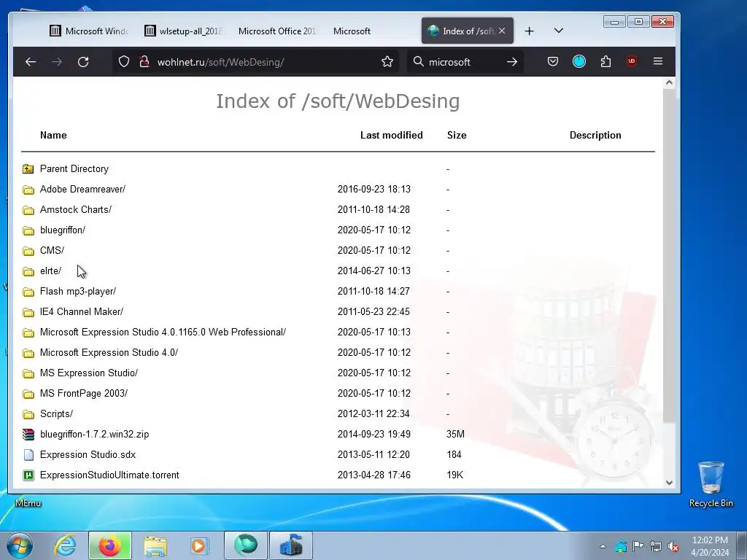
Task: Sort listing by Description
Action: (x=595, y=135)
